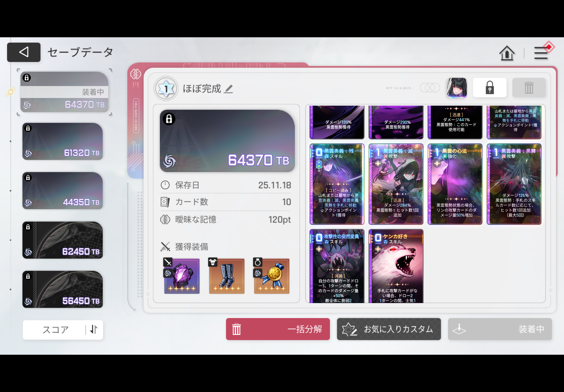Select the gold medal accessory equipment

(271, 276)
